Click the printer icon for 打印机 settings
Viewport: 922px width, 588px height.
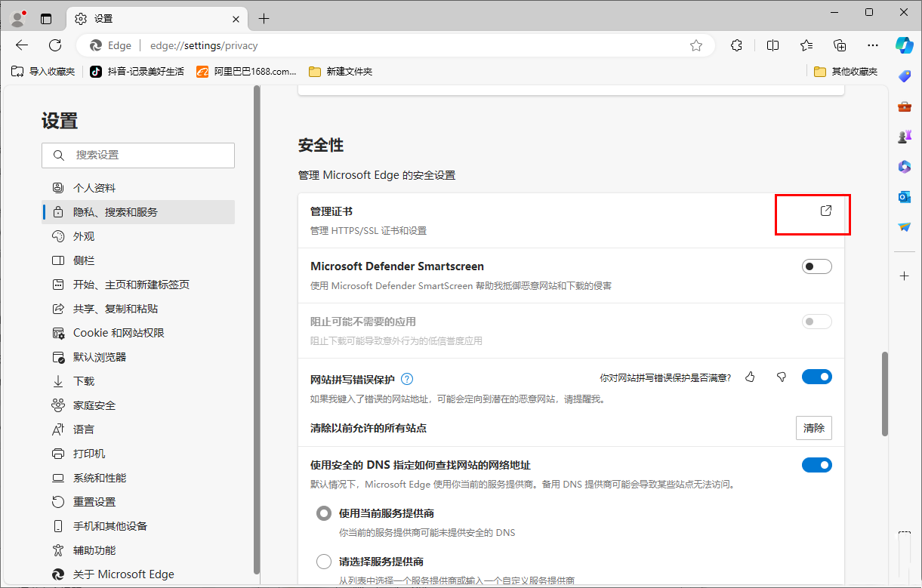click(x=58, y=454)
